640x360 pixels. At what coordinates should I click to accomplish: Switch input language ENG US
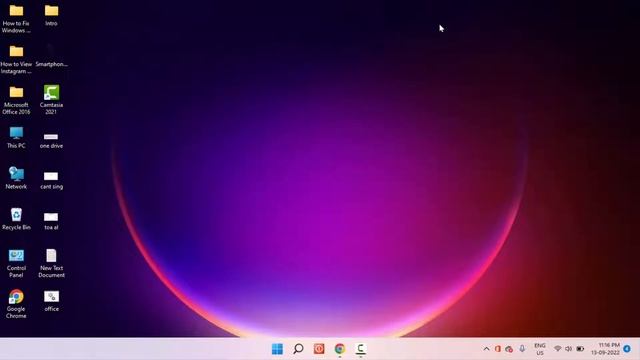click(540, 349)
